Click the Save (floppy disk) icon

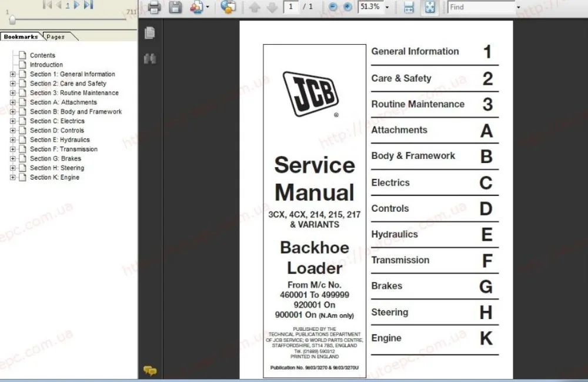tap(175, 7)
